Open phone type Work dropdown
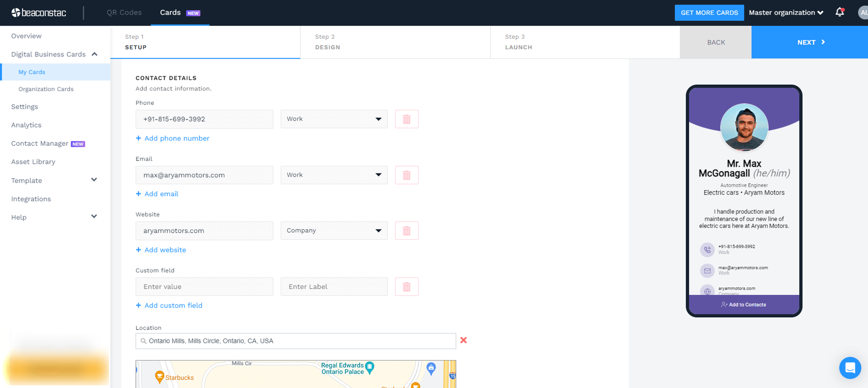868x388 pixels. 334,119
